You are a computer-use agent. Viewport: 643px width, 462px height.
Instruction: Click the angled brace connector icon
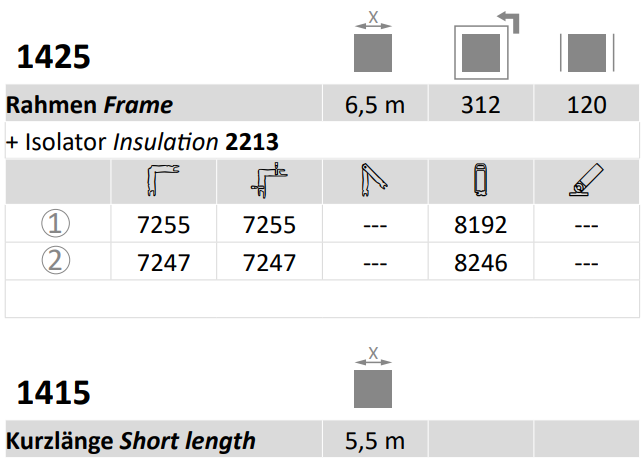374,180
